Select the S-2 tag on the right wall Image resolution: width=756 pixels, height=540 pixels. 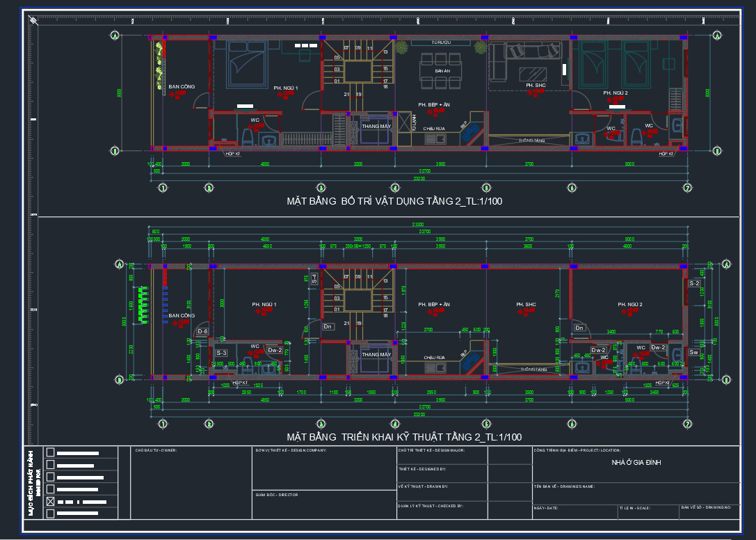point(693,283)
